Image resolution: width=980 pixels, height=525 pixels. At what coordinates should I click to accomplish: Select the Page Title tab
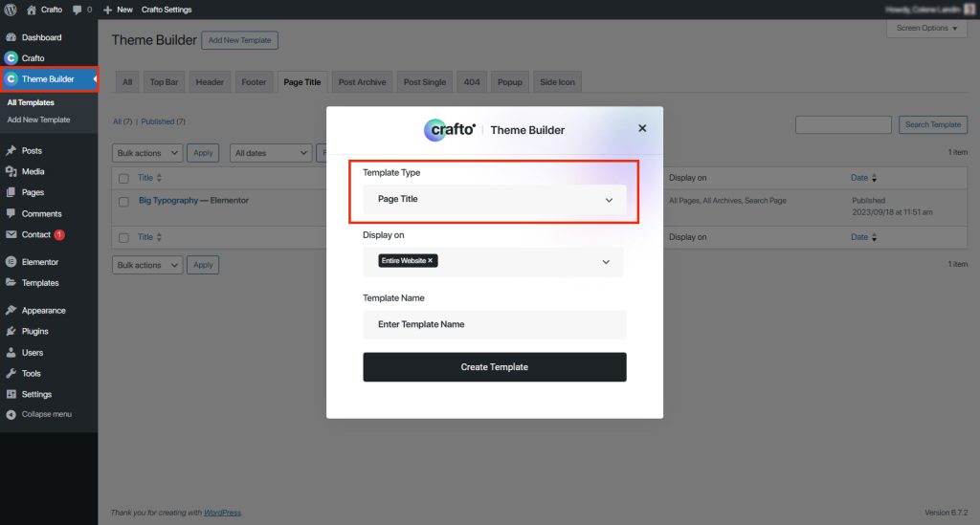pyautogui.click(x=301, y=82)
